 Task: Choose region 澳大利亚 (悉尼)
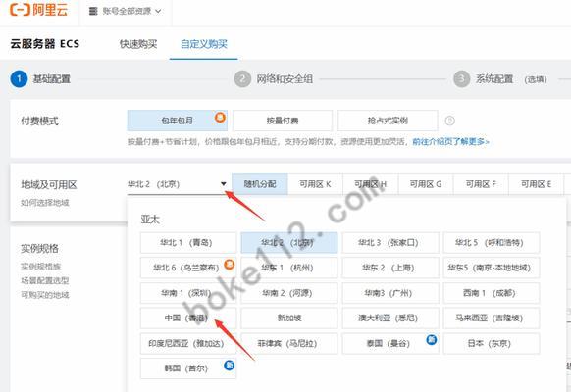(390, 318)
